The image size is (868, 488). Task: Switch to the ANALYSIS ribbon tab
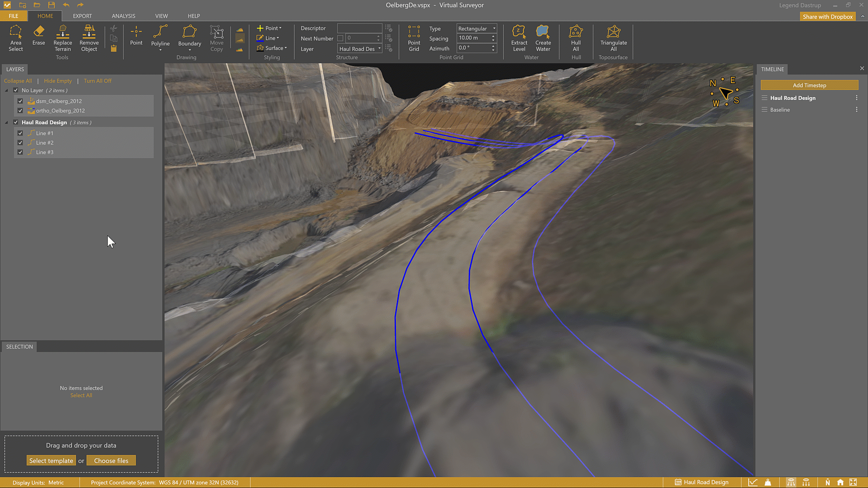coord(123,16)
